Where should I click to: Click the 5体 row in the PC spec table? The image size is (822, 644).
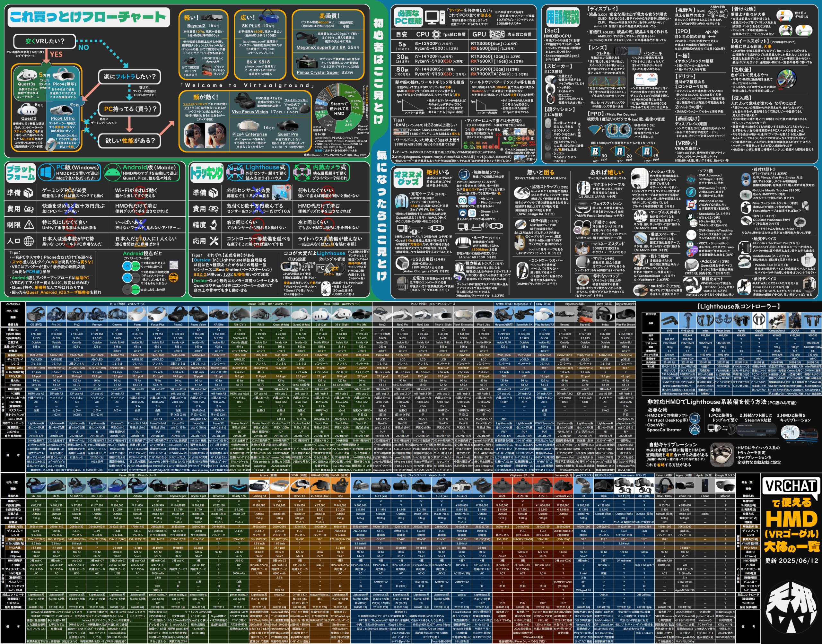(464, 46)
